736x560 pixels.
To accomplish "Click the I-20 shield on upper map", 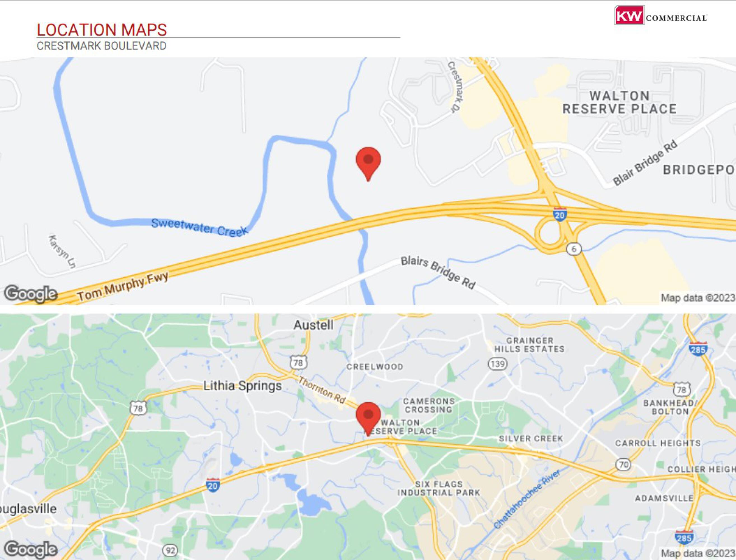I will (x=559, y=214).
